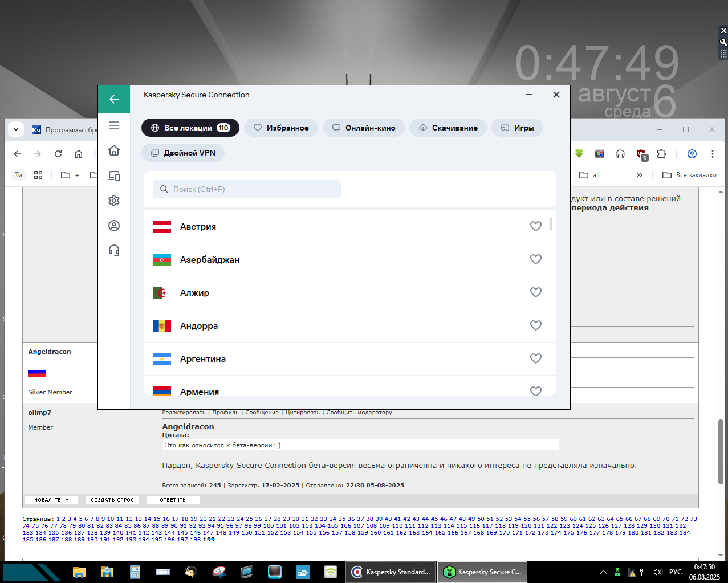This screenshot has width=728, height=583.
Task: Reload the page in the browser
Action: 58,154
